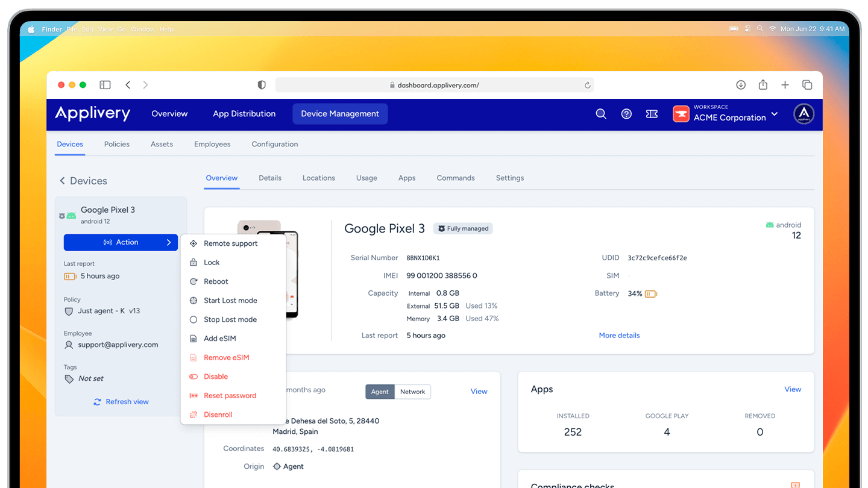Select Start Lost mode menu entry
Viewport: 868px width, 488px height.
pyautogui.click(x=233, y=301)
